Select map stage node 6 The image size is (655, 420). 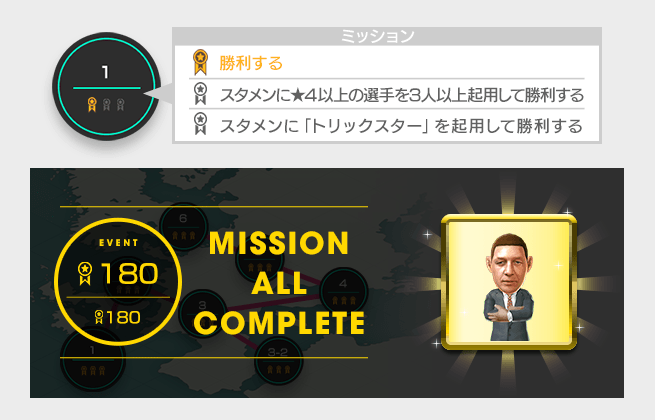pyautogui.click(x=183, y=227)
